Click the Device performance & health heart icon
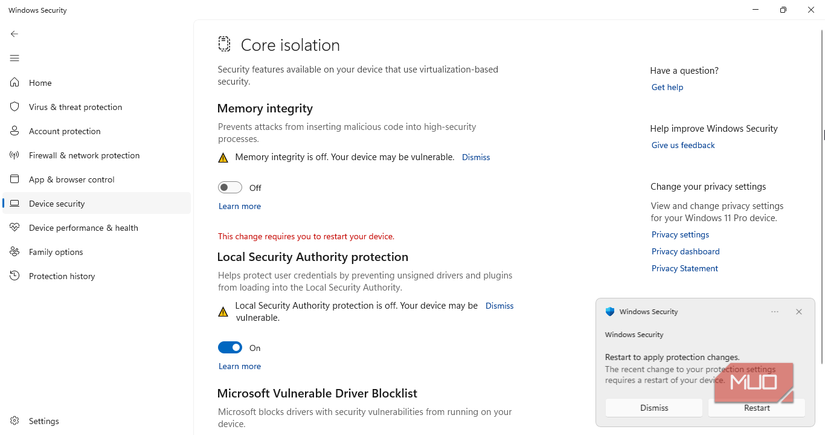 click(15, 227)
